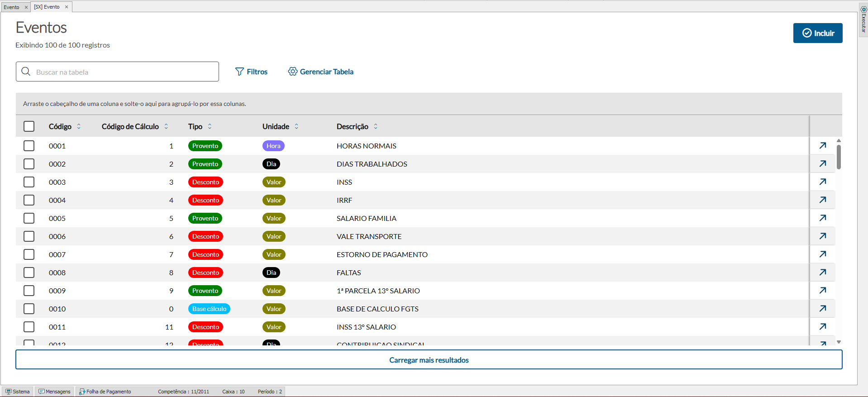Open the Sistema status bar item
The height and width of the screenshot is (397, 868).
(x=18, y=392)
